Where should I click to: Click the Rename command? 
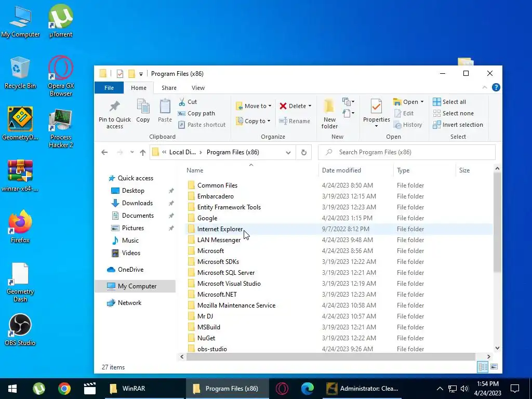[x=294, y=121]
